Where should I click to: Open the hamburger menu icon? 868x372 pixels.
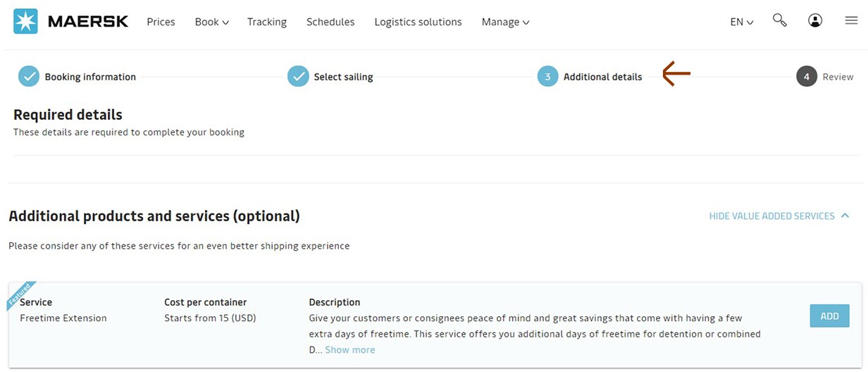pos(851,21)
